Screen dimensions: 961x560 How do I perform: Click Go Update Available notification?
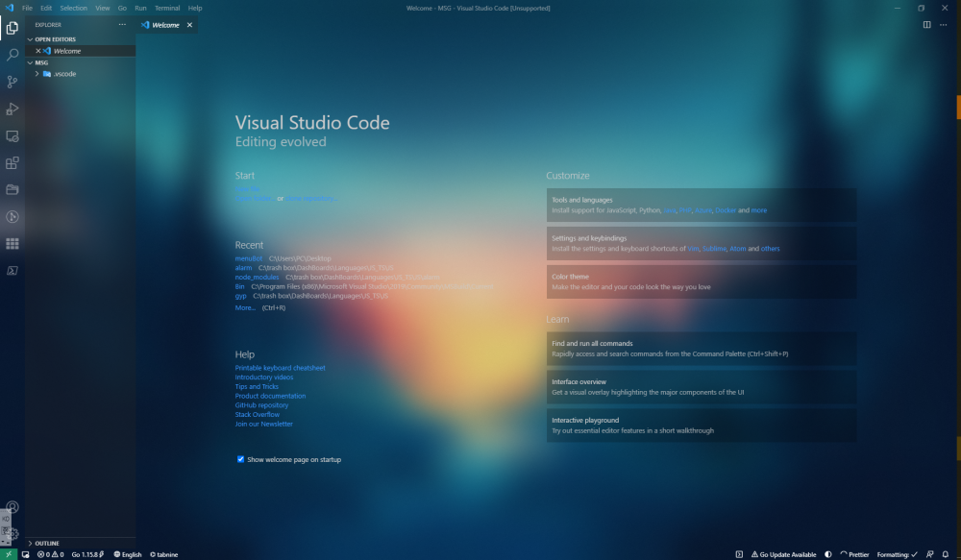click(x=784, y=554)
